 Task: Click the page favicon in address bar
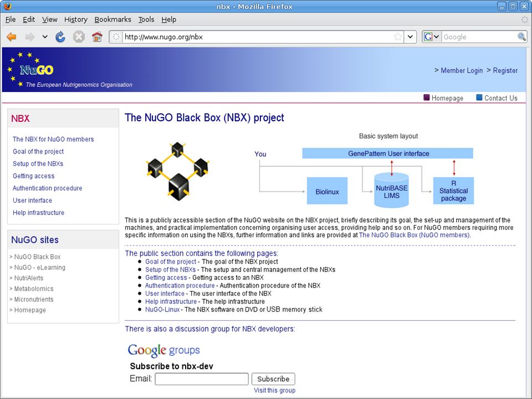pyautogui.click(x=116, y=37)
